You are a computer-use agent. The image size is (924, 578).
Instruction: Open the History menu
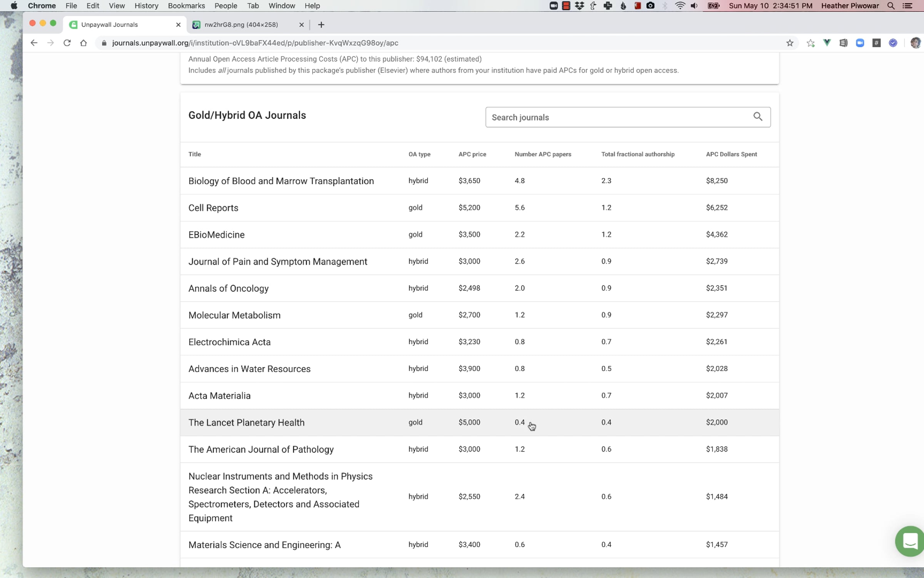coord(146,6)
